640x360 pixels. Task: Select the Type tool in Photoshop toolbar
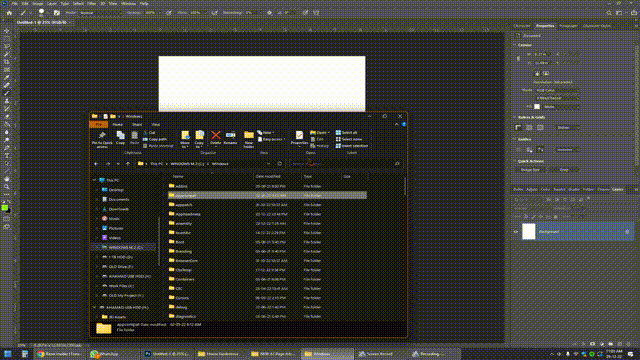[7, 156]
